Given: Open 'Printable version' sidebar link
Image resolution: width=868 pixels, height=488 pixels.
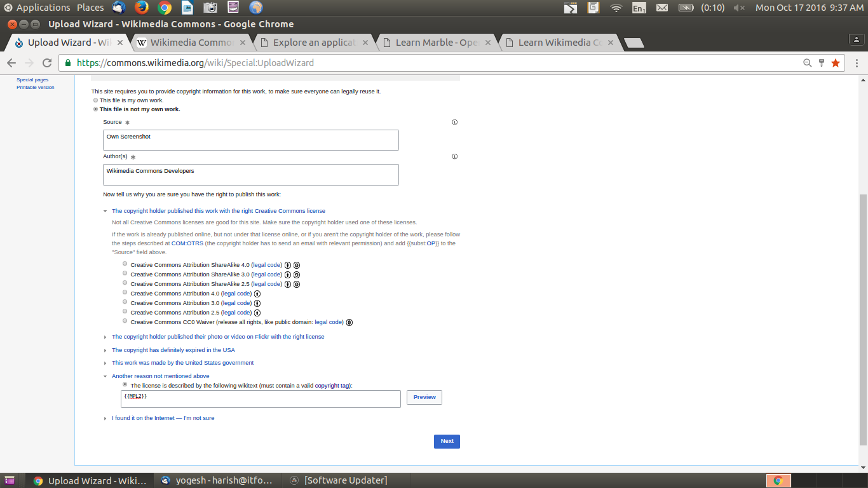Looking at the screenshot, I should pyautogui.click(x=36, y=88).
